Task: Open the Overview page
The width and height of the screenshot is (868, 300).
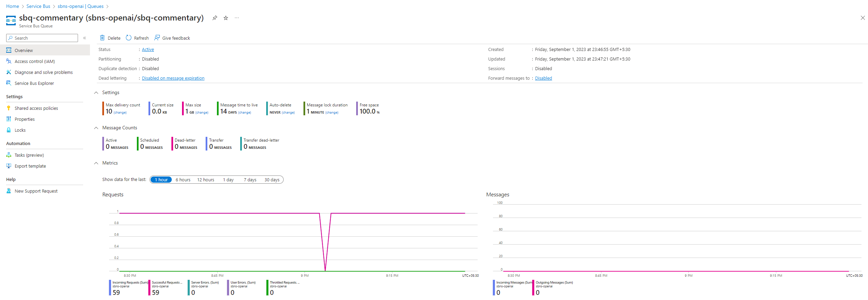Action: [45, 50]
